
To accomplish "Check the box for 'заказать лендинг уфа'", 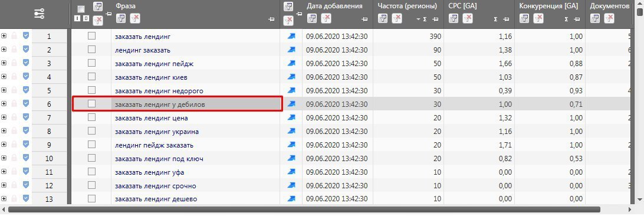I will coord(91,172).
